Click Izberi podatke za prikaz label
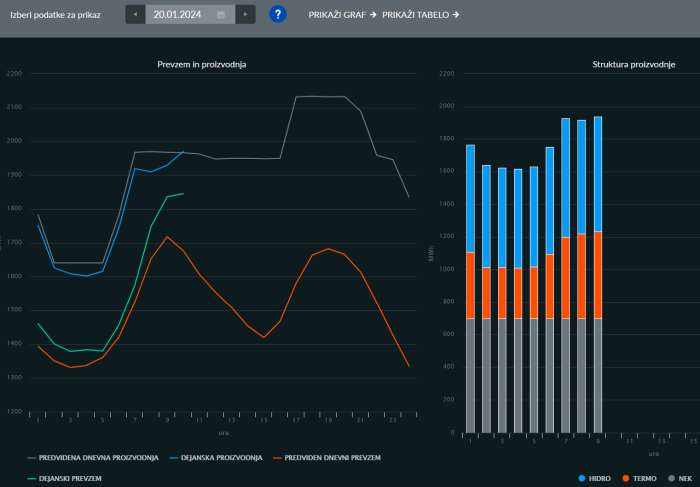The height and width of the screenshot is (487, 700). pyautogui.click(x=55, y=15)
